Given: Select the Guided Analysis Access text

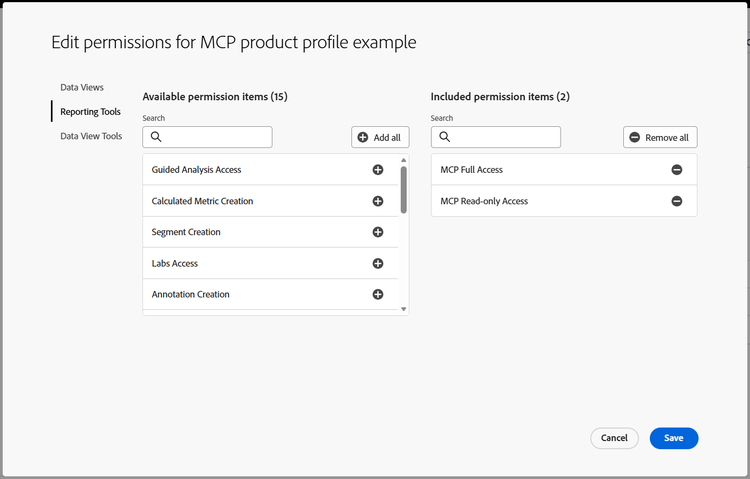Looking at the screenshot, I should click(x=196, y=170).
